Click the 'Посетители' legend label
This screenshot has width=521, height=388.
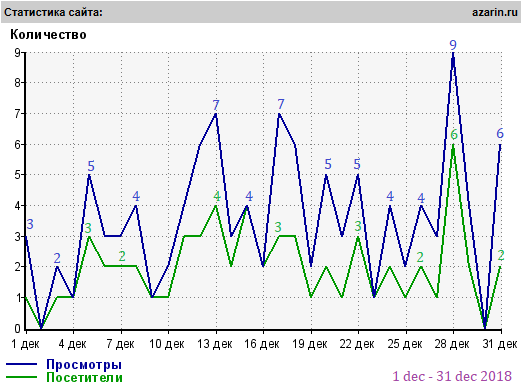click(x=84, y=377)
